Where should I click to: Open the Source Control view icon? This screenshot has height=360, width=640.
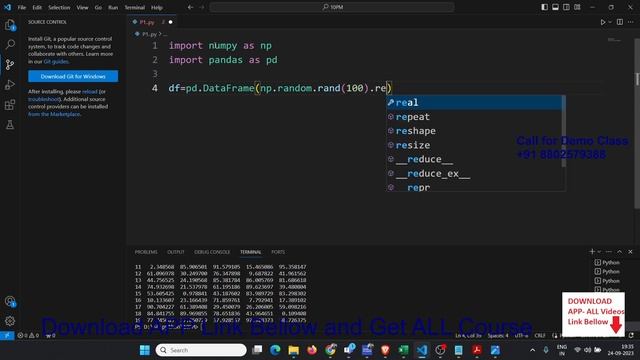click(10, 64)
